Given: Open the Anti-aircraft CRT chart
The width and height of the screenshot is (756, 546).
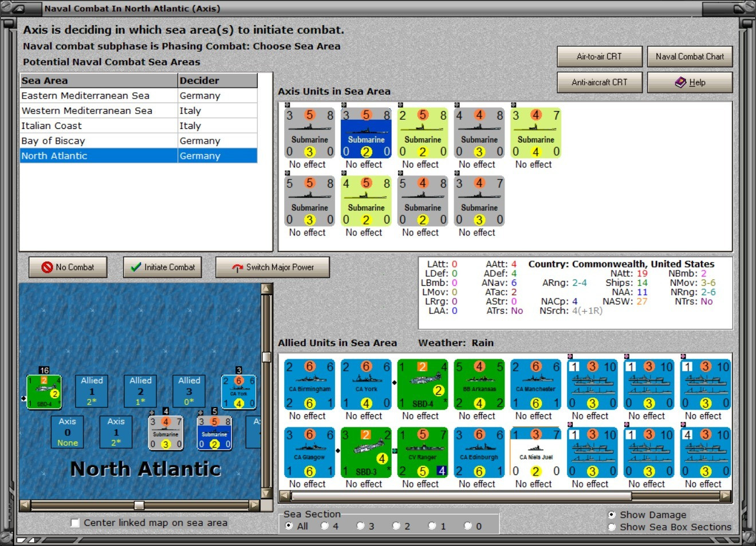Looking at the screenshot, I should pos(600,82).
